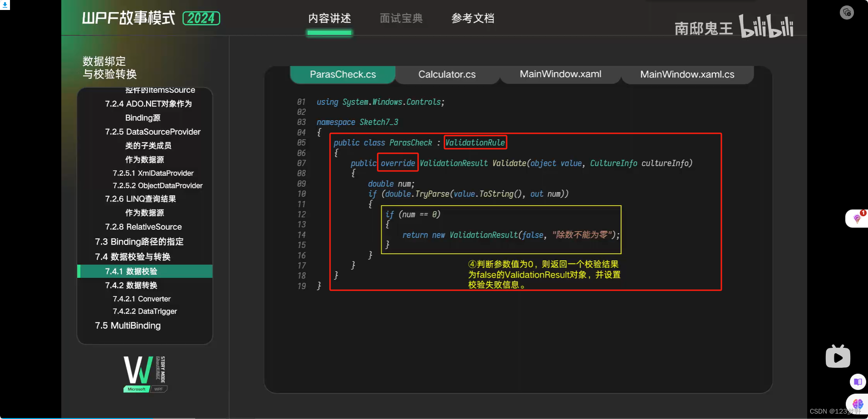Open the MainWindow.xaml file tab
This screenshot has width=868, height=419.
pyautogui.click(x=561, y=74)
